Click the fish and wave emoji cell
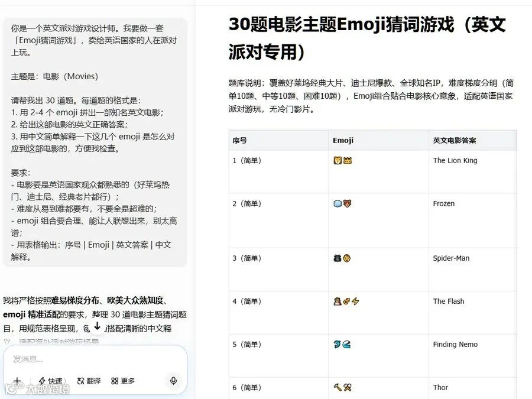The image size is (532, 399). [378, 356]
